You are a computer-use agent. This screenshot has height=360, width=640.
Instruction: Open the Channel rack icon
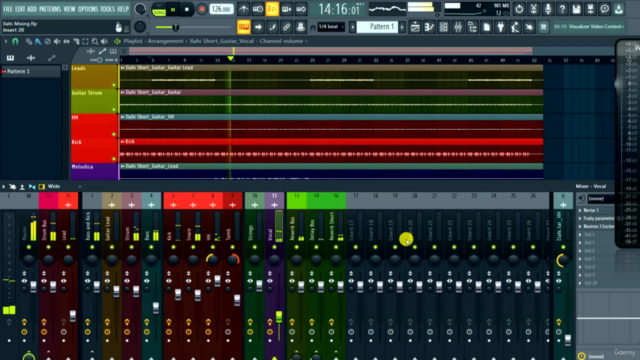(444, 27)
